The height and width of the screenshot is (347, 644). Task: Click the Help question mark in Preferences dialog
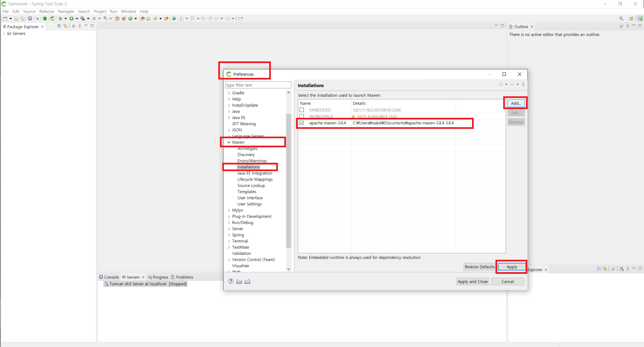pyautogui.click(x=231, y=281)
